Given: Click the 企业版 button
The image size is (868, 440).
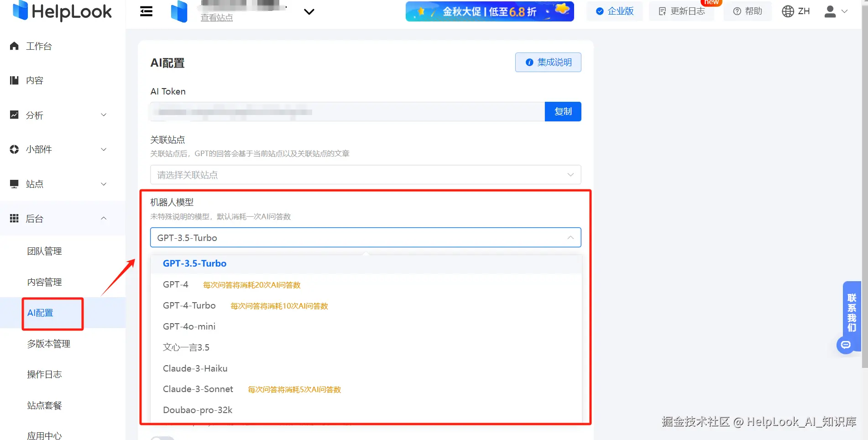Looking at the screenshot, I should click(615, 11).
